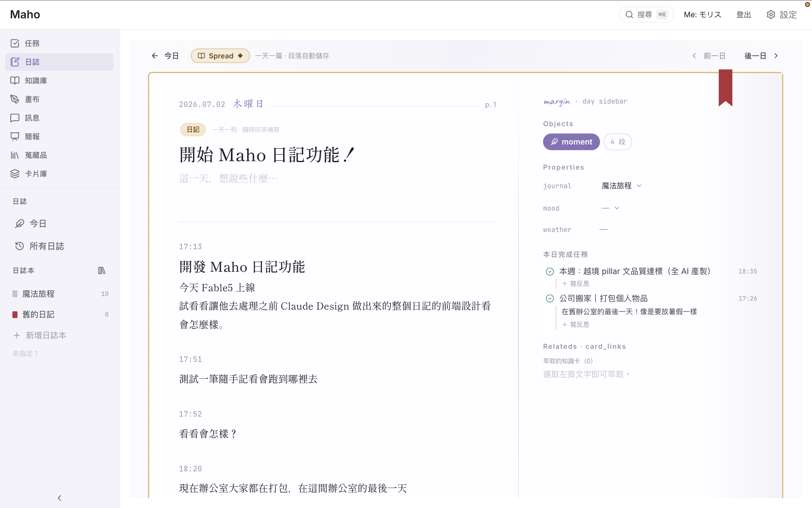Click the 日誌 journal icon in sidebar
Viewport: 812px width, 508px height.
click(15, 62)
